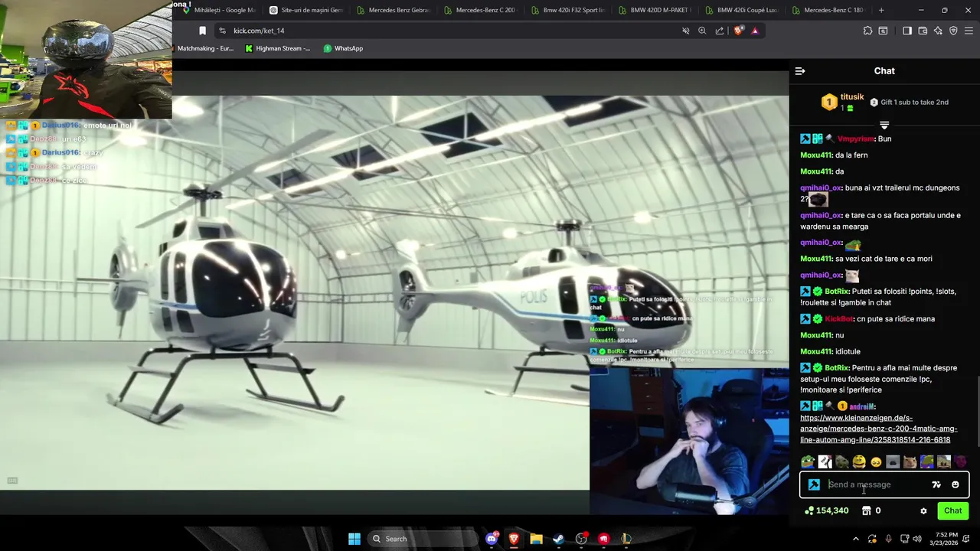Open the Leo AI sparkle icon

[938, 31]
